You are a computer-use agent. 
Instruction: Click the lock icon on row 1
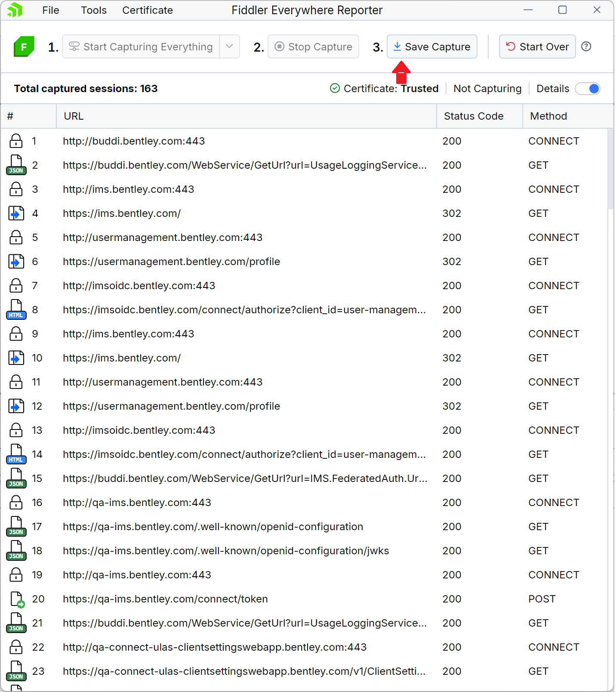click(16, 141)
